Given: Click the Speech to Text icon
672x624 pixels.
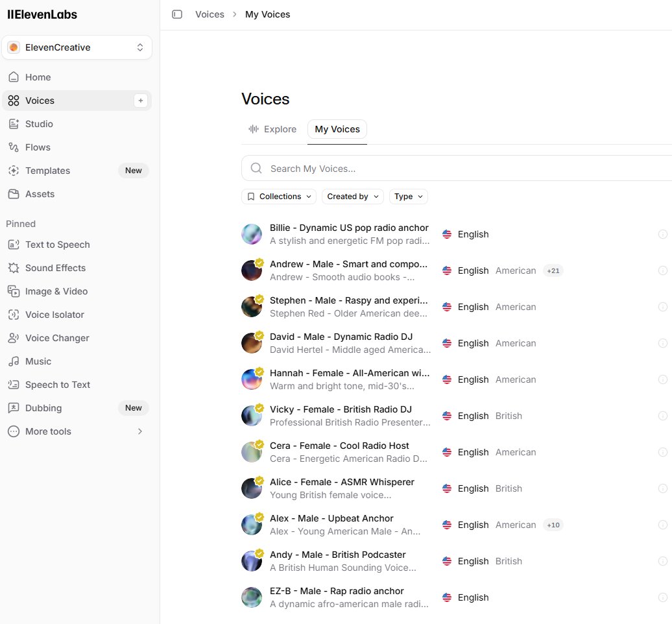Looking at the screenshot, I should click(x=14, y=385).
